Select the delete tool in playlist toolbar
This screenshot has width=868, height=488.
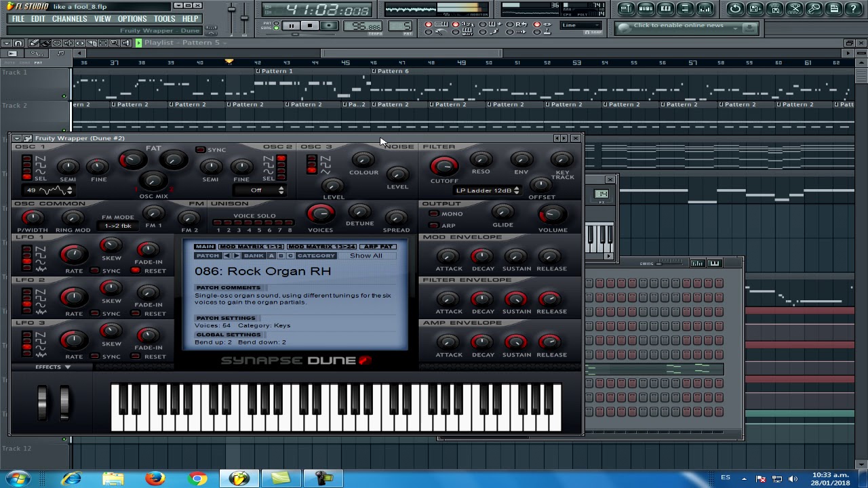tap(57, 43)
